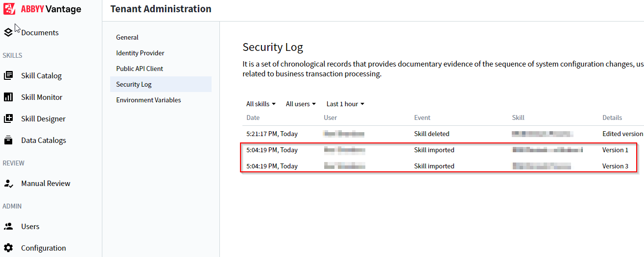The width and height of the screenshot is (644, 257).
Task: Open Documents via its layers icon
Action: pos(8,32)
